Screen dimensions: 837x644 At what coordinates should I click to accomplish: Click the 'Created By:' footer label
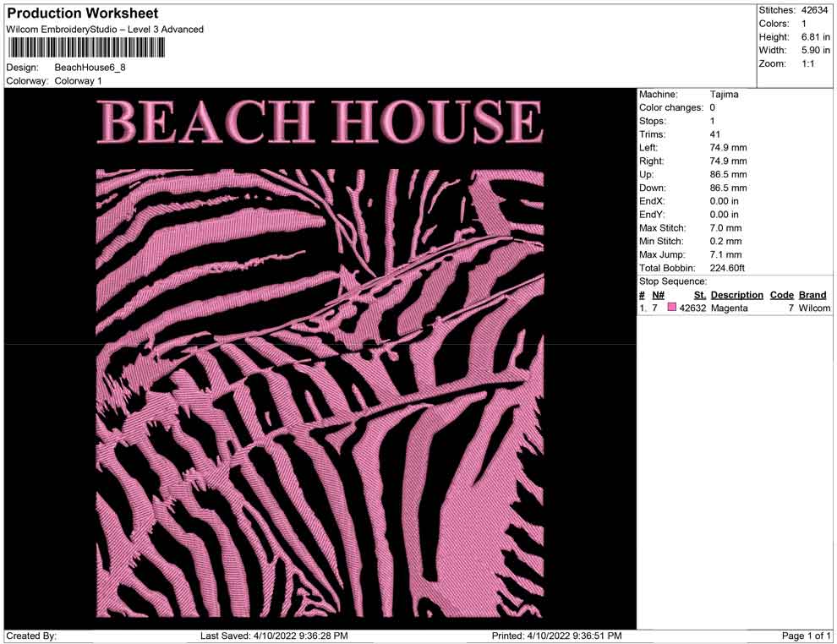coord(31,636)
